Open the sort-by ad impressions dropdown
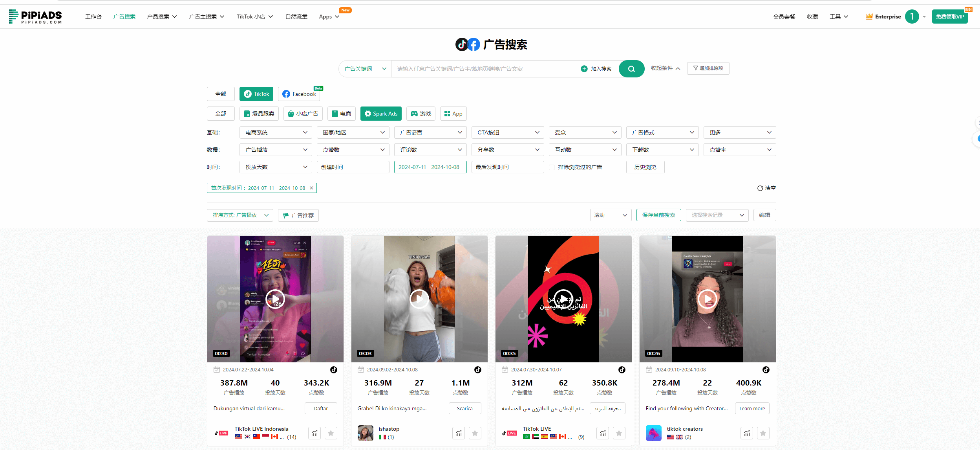 [240, 215]
